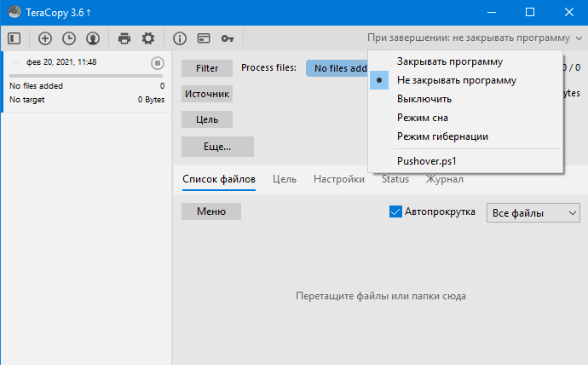
Task: Stop the job dated фев 20, 2021
Action: click(157, 62)
